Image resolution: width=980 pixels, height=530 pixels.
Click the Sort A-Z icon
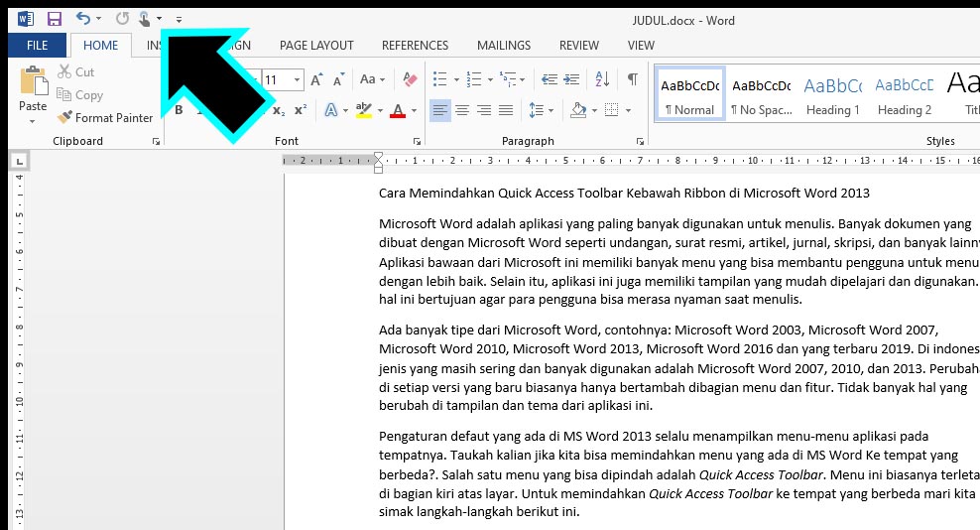click(602, 78)
